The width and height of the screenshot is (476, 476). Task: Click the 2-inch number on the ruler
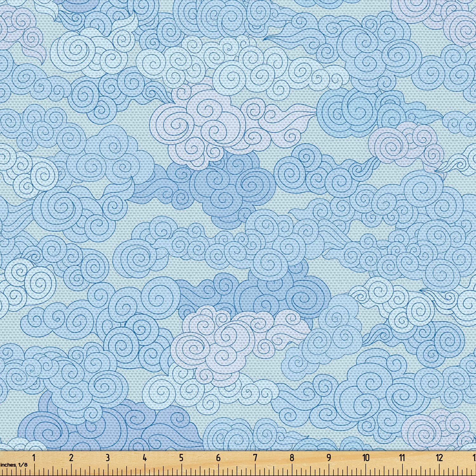click(71, 457)
